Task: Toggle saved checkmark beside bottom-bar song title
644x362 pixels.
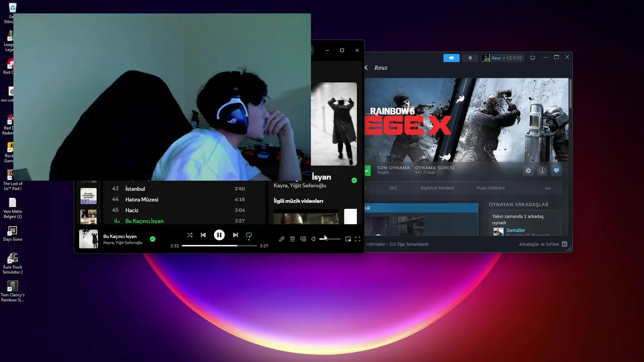Action: 152,239
